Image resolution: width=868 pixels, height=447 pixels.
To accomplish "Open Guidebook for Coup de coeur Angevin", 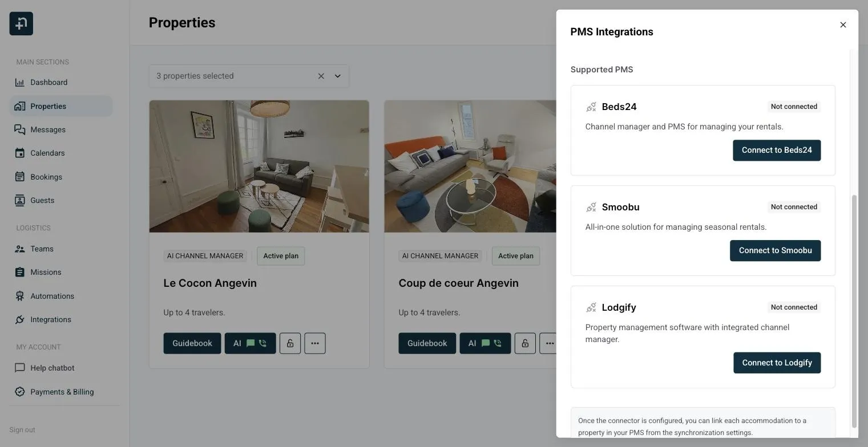I will pyautogui.click(x=427, y=343).
